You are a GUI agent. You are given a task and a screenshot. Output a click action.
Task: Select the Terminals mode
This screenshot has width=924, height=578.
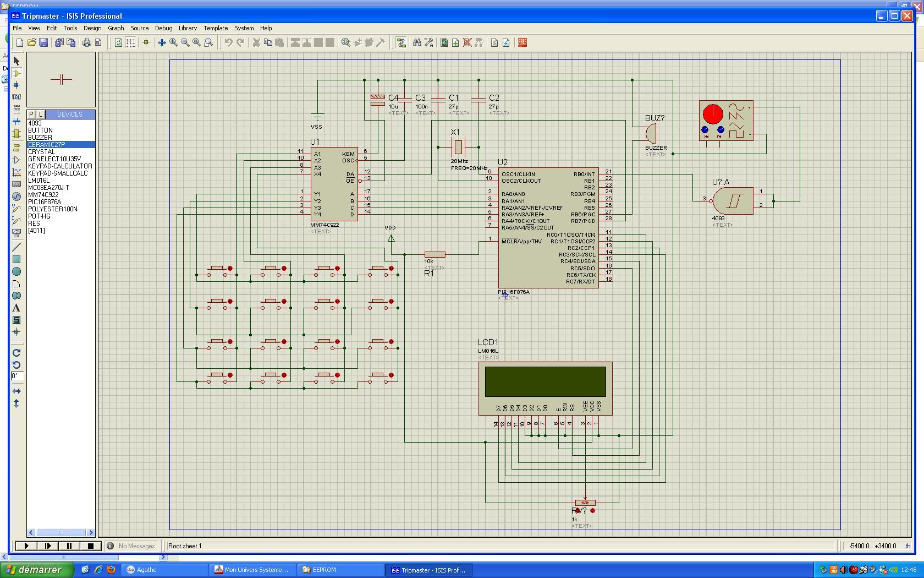tap(16, 148)
